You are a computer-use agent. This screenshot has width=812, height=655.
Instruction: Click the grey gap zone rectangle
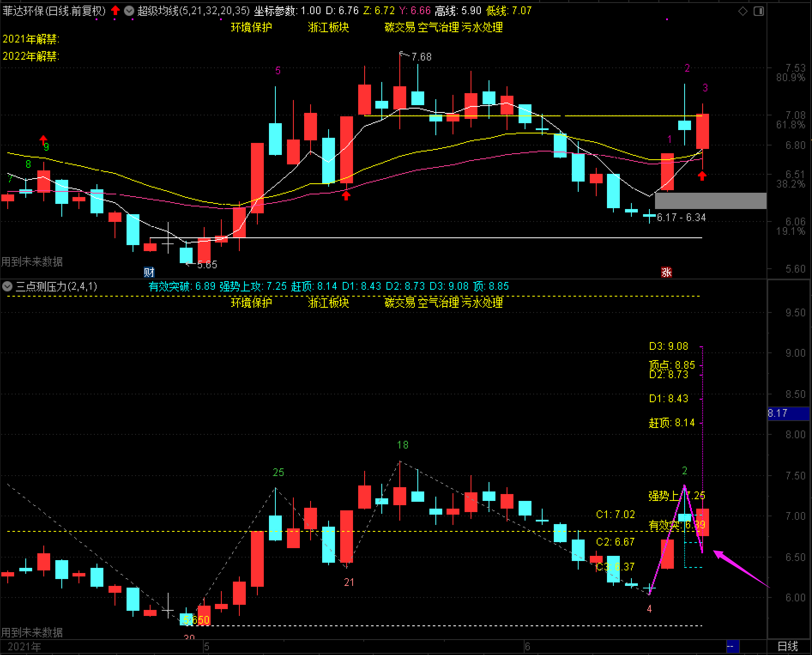point(710,201)
